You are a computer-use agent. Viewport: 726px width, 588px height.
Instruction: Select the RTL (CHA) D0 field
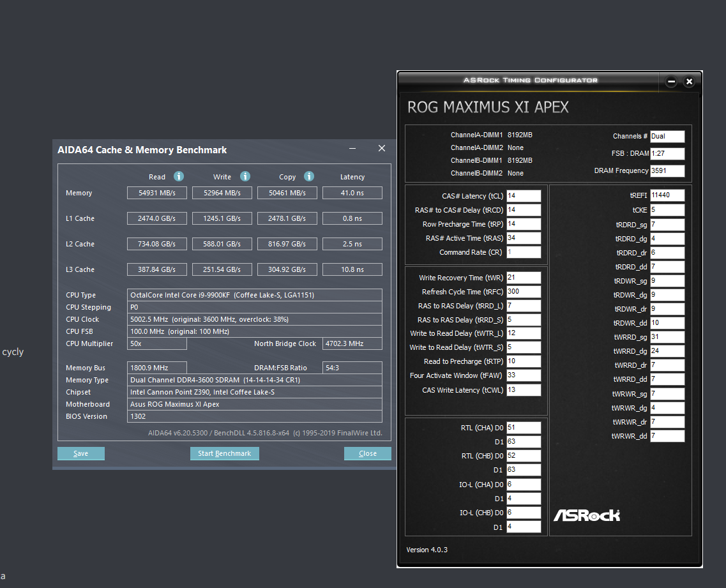(524, 428)
